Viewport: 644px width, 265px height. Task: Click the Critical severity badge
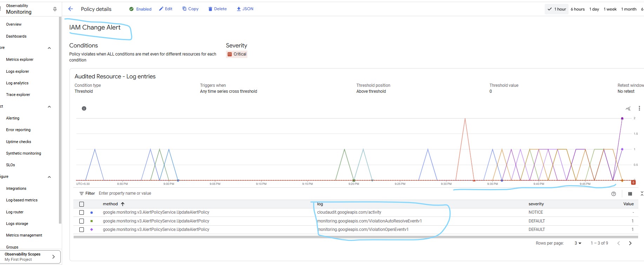237,54
